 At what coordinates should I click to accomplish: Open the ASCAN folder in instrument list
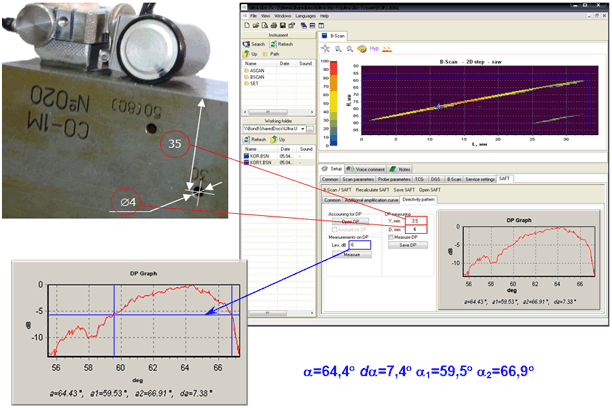pos(258,69)
